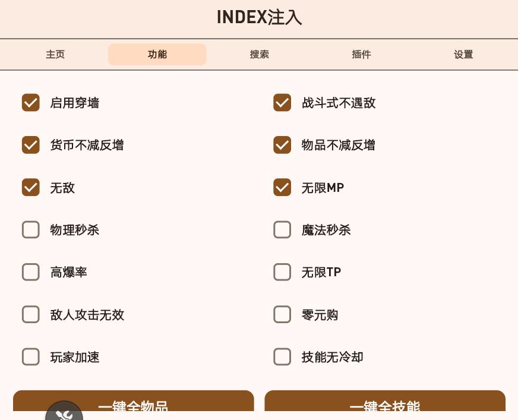Open the 搜索 tab
Image resolution: width=518 pixels, height=420 pixels.
tap(259, 55)
